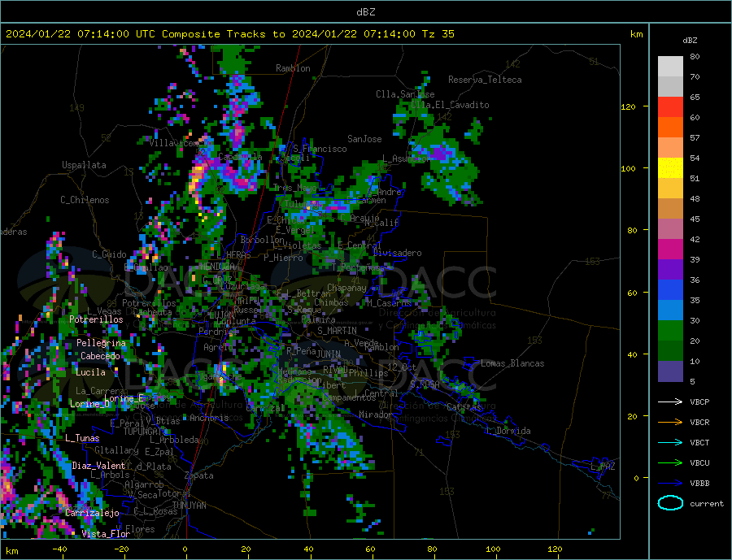
Task: Click the 'Clla.El_Cavadito' map label
Action: click(x=450, y=105)
